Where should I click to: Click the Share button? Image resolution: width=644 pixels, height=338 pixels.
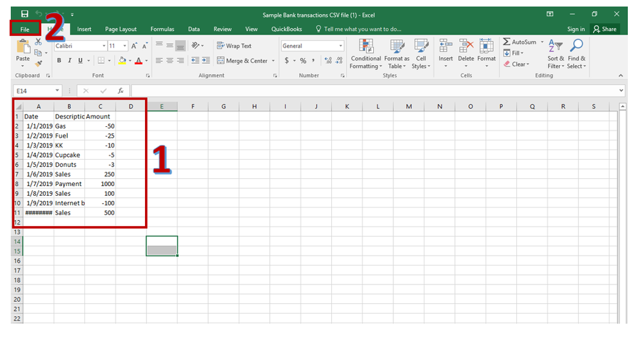[x=605, y=29]
